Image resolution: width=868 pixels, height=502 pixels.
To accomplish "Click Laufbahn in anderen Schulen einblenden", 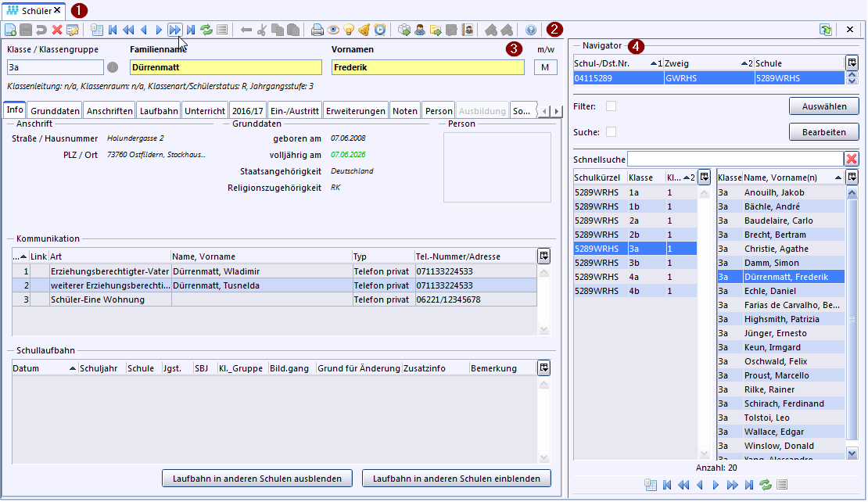I will (457, 478).
